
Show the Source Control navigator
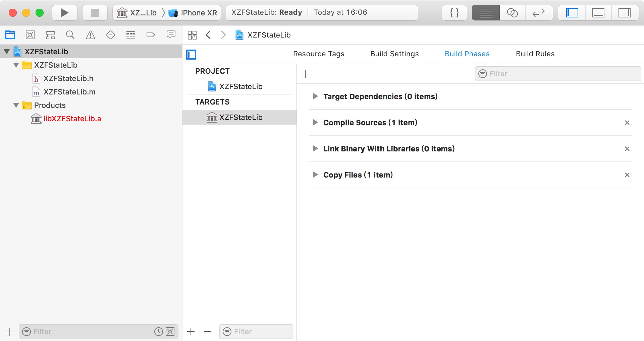[30, 35]
